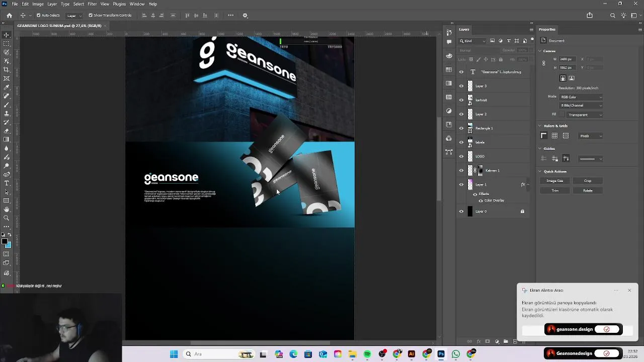Click the Trim button

point(555,191)
